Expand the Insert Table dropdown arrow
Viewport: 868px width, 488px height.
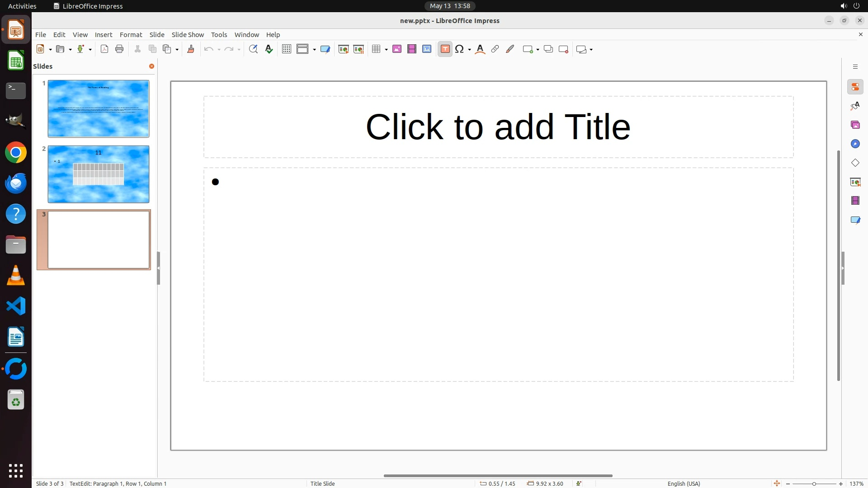tap(386, 50)
